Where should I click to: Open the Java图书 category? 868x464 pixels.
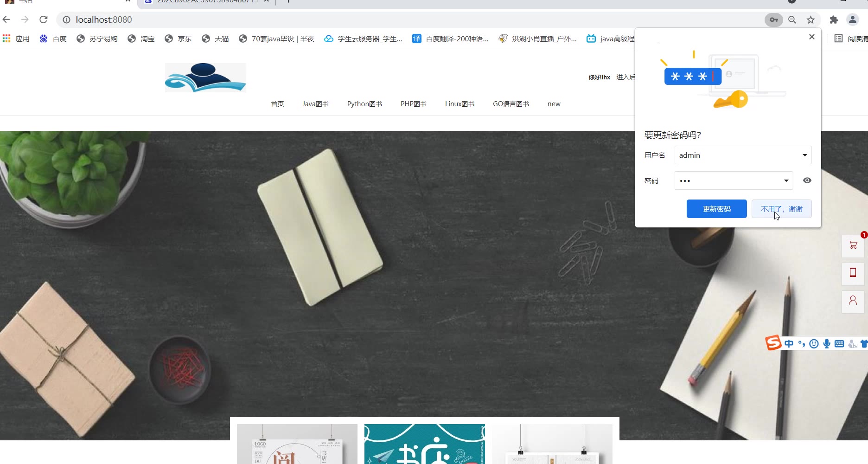click(315, 104)
